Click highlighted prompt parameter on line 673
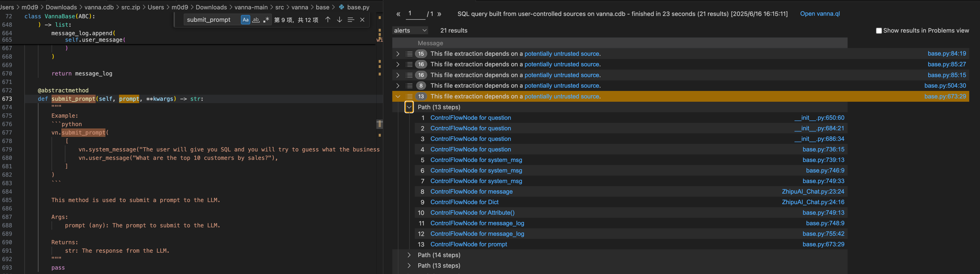This screenshot has width=980, height=274. pyautogui.click(x=129, y=99)
